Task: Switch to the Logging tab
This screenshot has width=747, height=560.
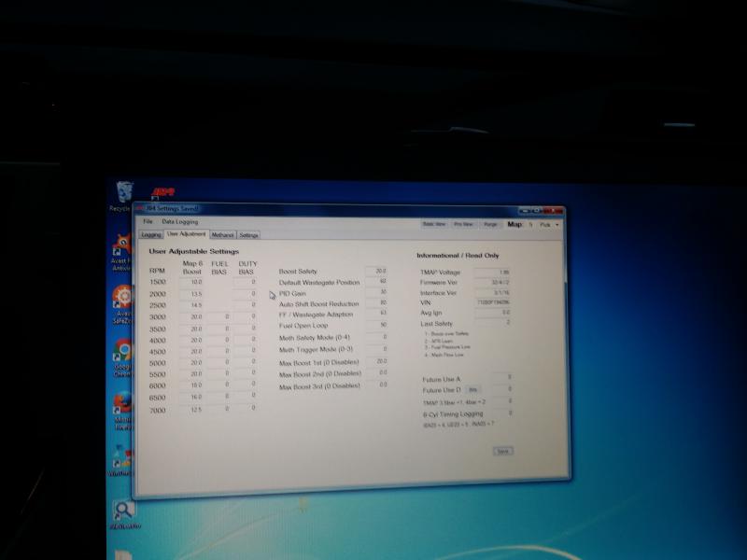Action: (151, 235)
